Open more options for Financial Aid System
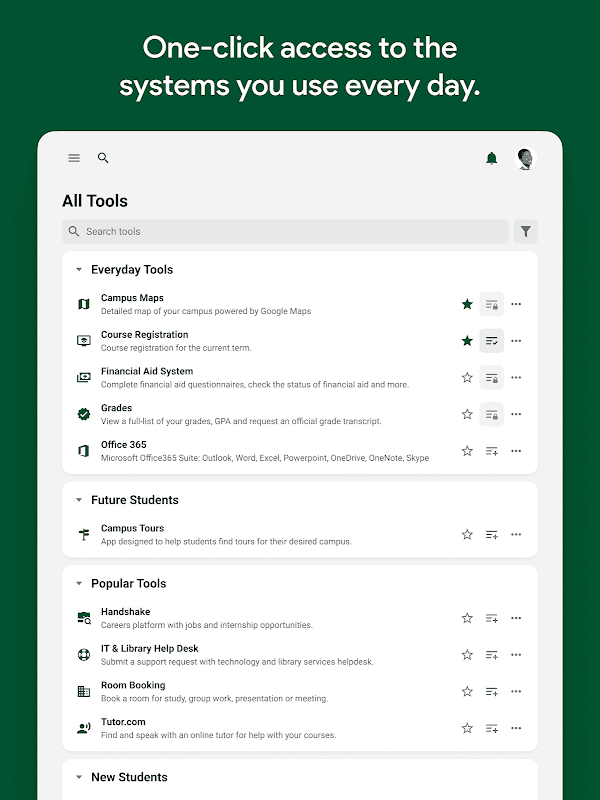The width and height of the screenshot is (600, 800). [x=516, y=378]
